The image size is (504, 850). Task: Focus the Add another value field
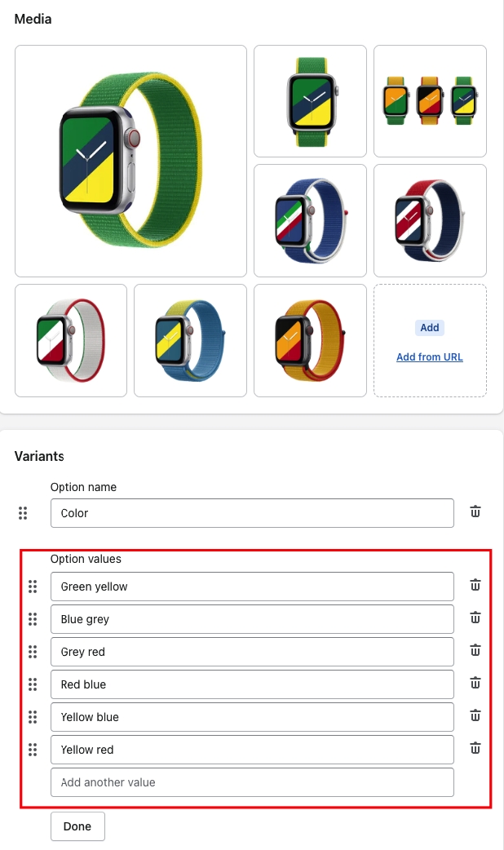(252, 782)
